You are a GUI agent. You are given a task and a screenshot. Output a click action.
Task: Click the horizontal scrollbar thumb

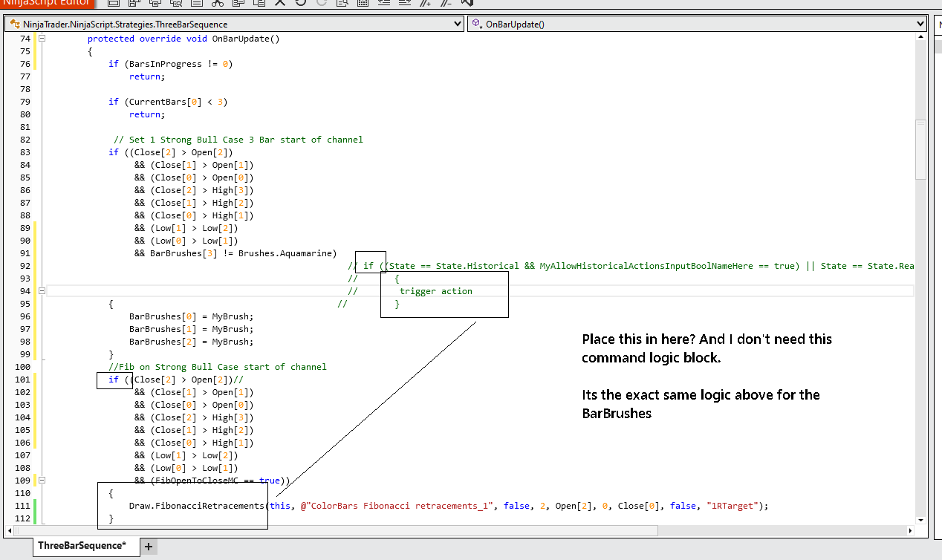[338, 530]
